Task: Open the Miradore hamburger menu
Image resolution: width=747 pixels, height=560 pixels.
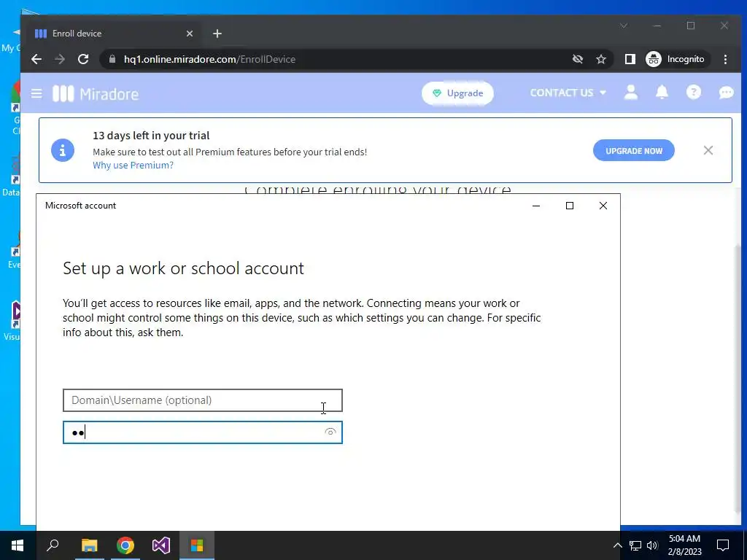Action: (36, 93)
